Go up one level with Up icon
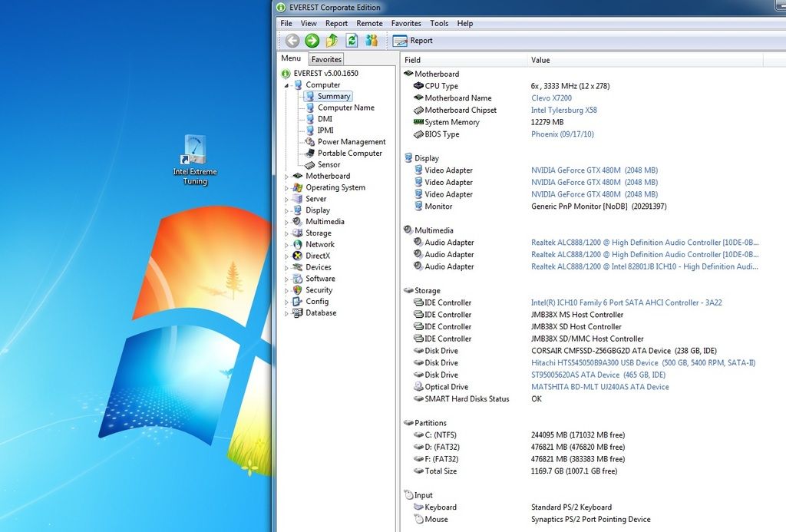Image resolution: width=786 pixels, height=532 pixels. [x=332, y=41]
